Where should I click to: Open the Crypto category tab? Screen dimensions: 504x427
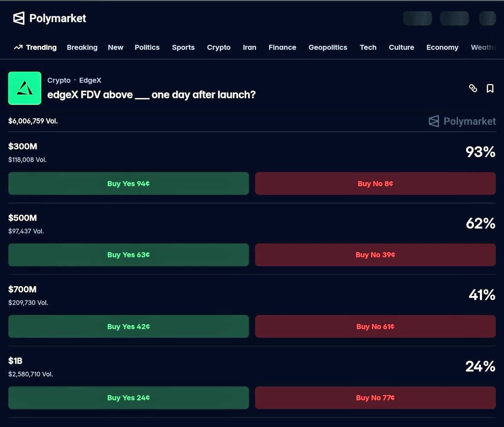(219, 47)
